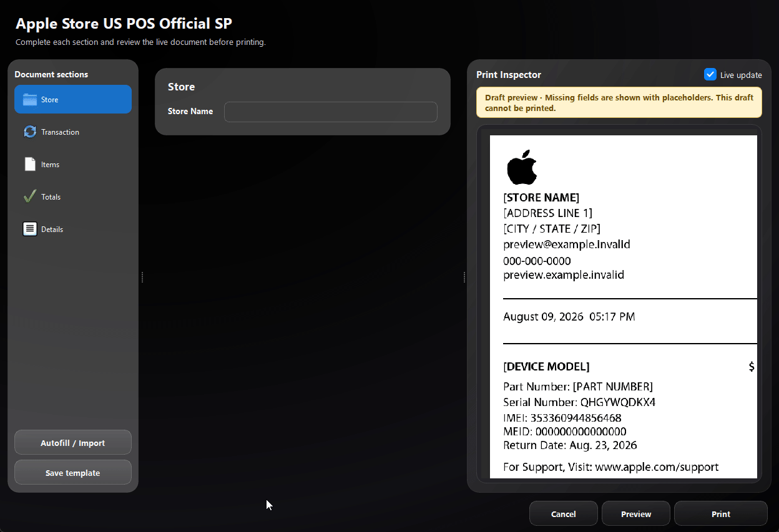Click the www.apple.com/support line
Image resolution: width=779 pixels, height=532 pixels.
tap(610, 467)
